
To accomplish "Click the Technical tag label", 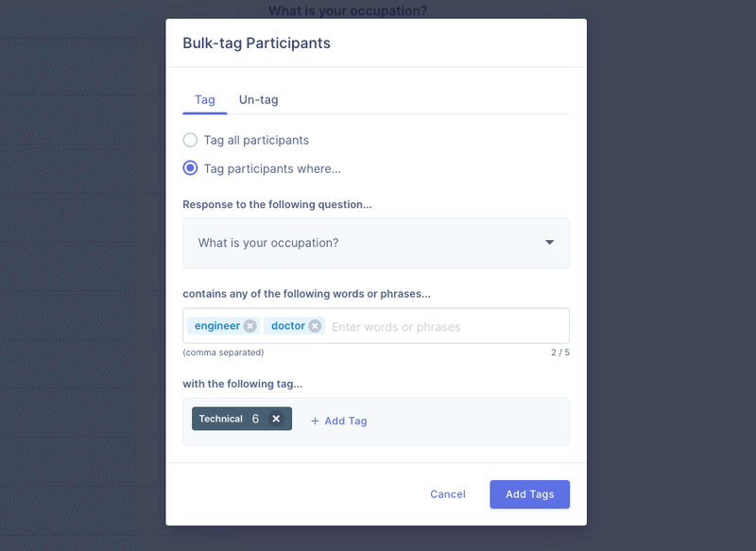I will tap(221, 419).
